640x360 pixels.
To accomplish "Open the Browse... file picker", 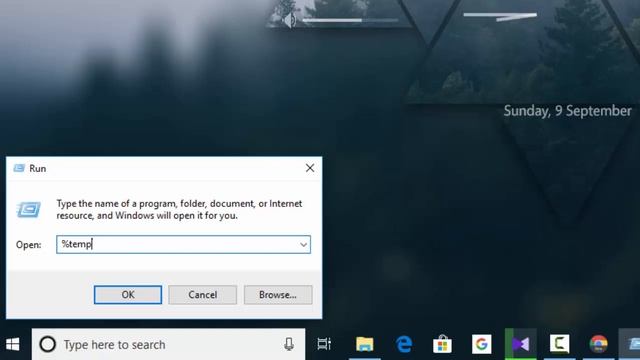I will (x=278, y=295).
